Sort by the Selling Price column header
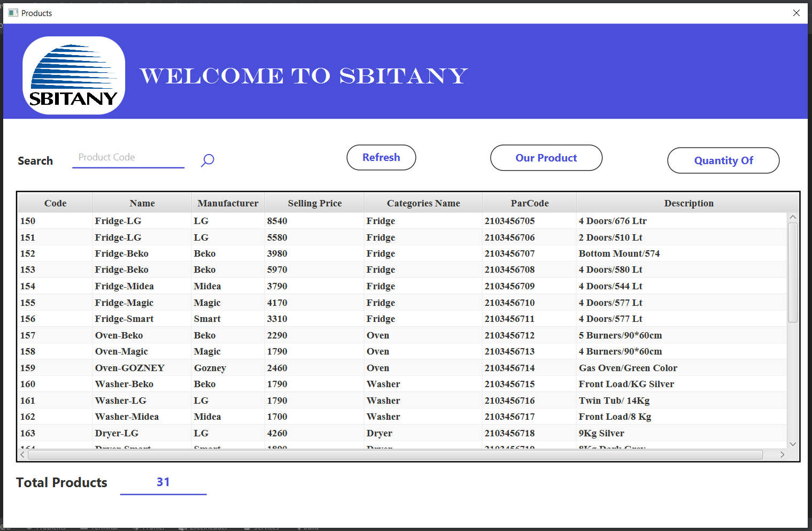This screenshot has height=531, width=812. coord(315,203)
